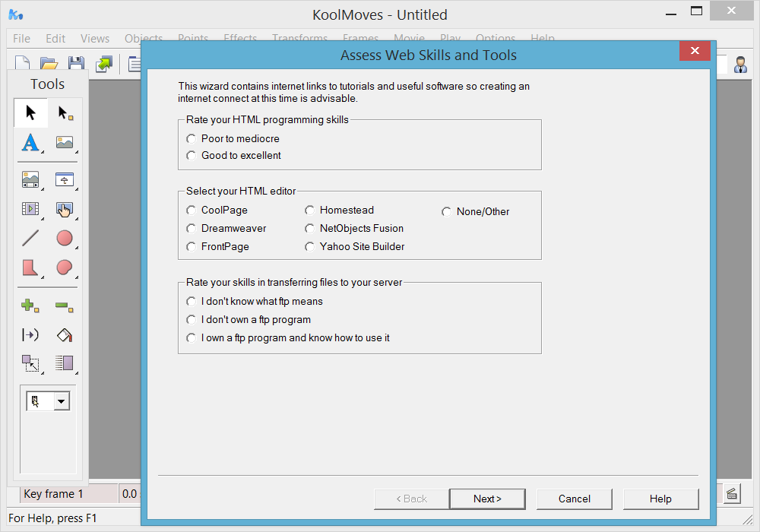The width and height of the screenshot is (760, 532).
Task: Select 'Poor to mediocre' HTML skill
Action: [x=233, y=138]
